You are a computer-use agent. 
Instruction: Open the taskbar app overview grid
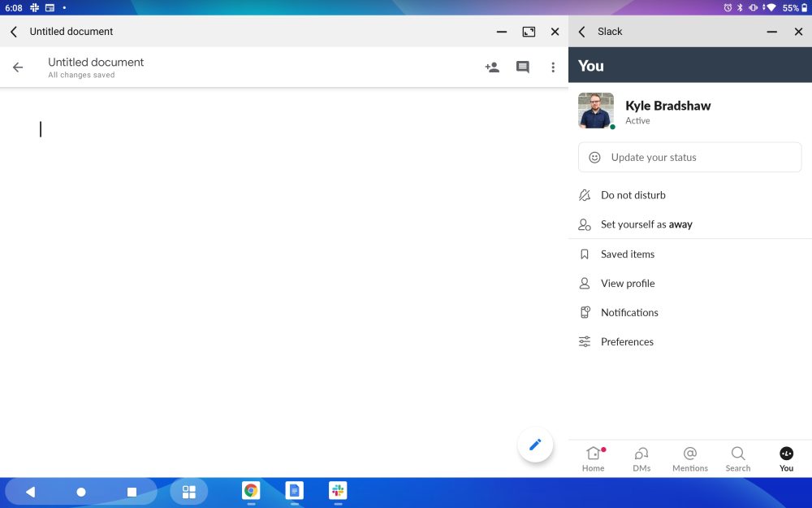click(189, 492)
